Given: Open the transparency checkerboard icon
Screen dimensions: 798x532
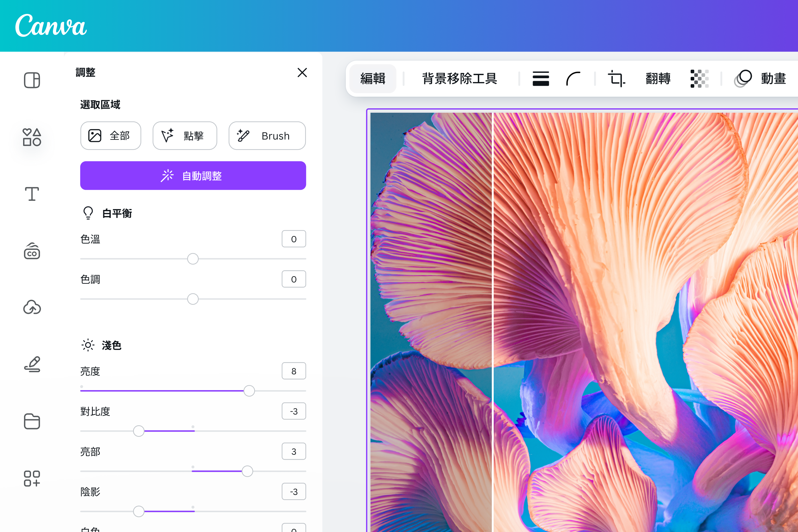Looking at the screenshot, I should 700,79.
